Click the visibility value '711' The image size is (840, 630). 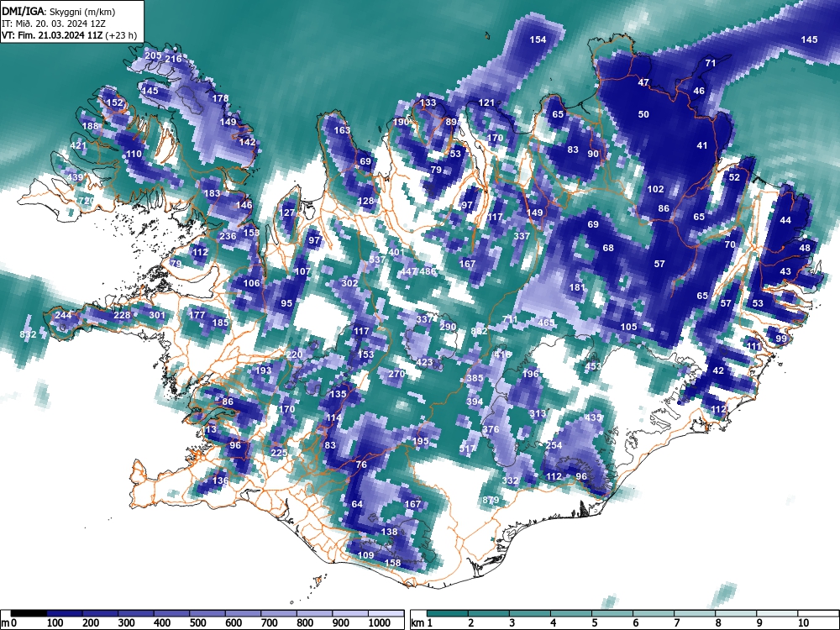point(510,320)
